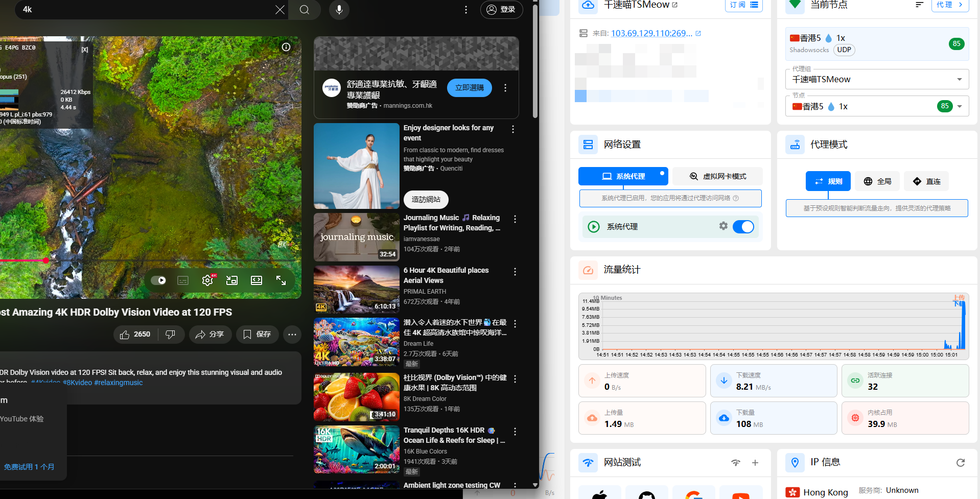Screen dimensions: 980x499
Task: Clear the YouTube search box text
Action: pyautogui.click(x=280, y=10)
